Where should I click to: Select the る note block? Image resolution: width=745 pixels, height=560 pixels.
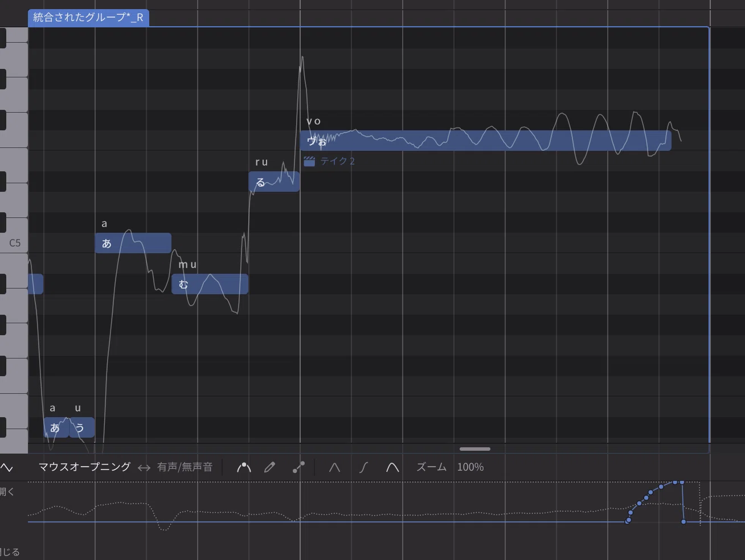(x=274, y=182)
